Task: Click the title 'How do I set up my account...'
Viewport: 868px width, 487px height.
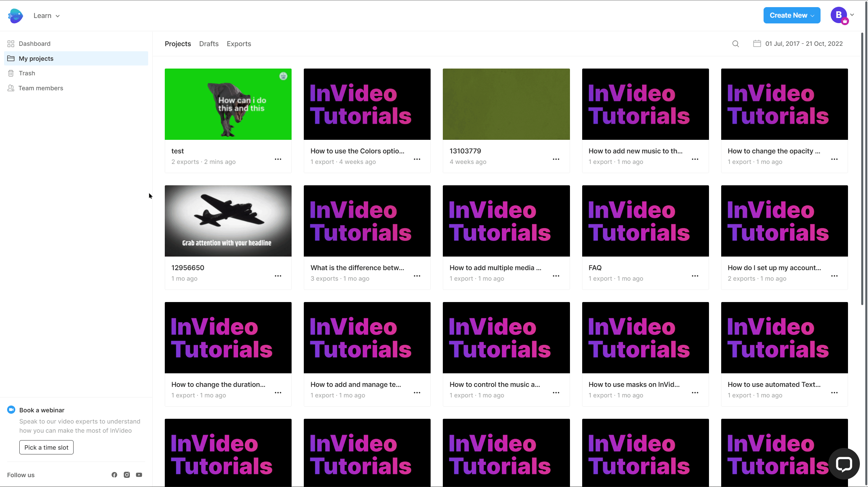Action: (x=774, y=268)
